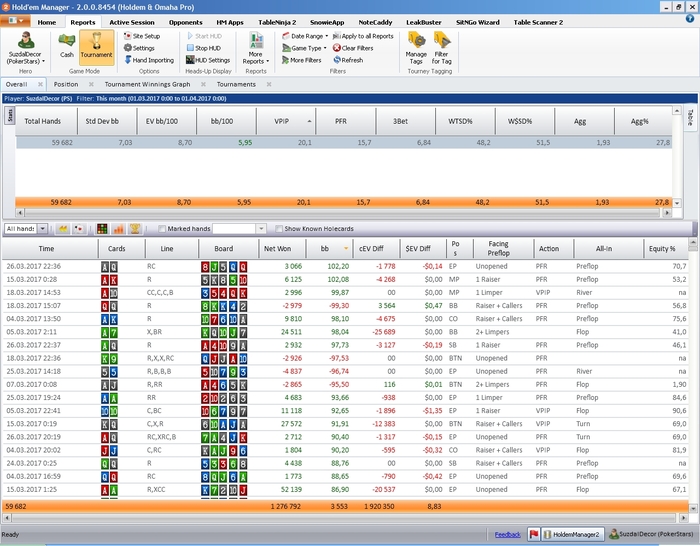The height and width of the screenshot is (546, 700).
Task: Click the red flag status icon
Action: (533, 534)
